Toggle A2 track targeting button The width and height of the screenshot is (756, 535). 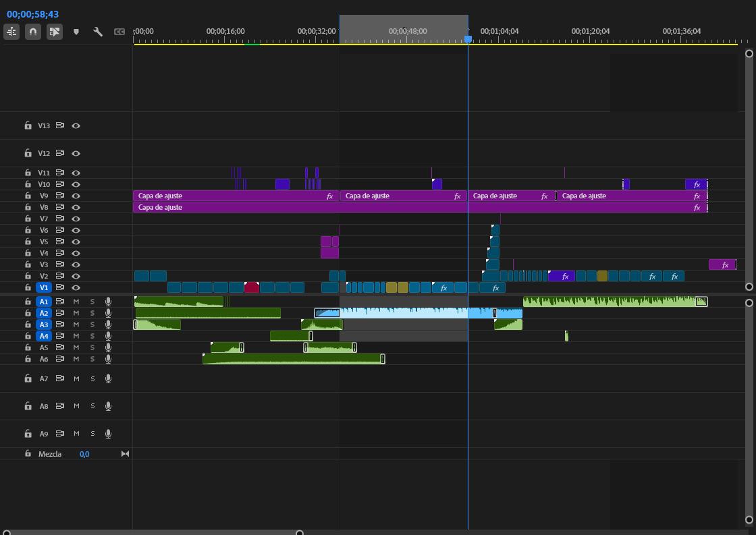(x=44, y=313)
